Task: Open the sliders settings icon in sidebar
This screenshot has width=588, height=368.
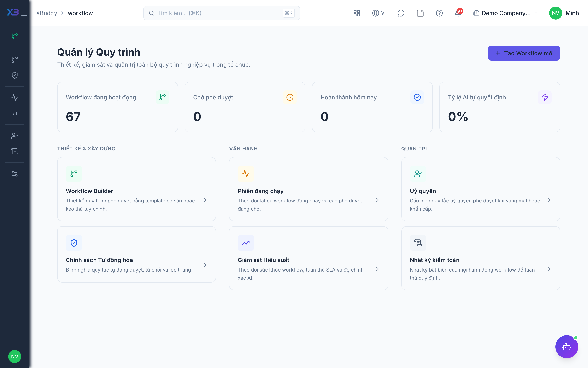Action: [14, 174]
